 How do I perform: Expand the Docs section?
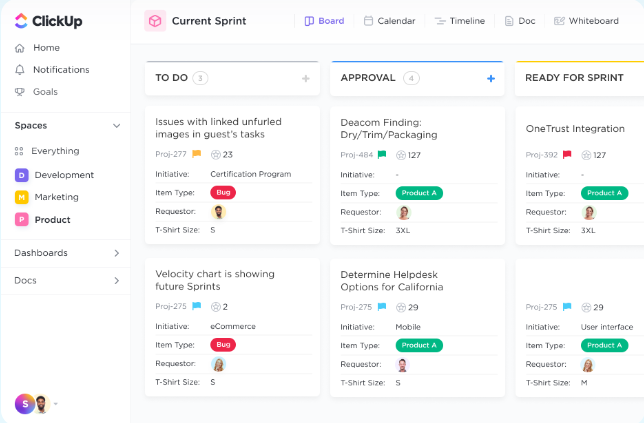(x=116, y=281)
